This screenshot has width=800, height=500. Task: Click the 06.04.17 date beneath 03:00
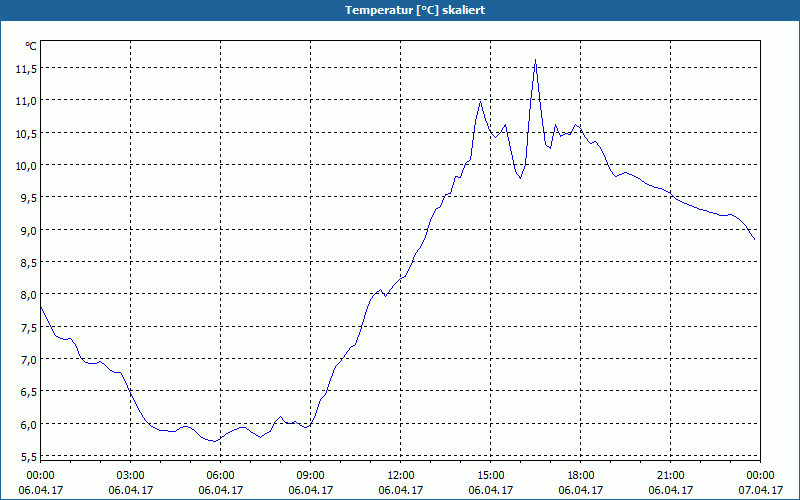click(131, 490)
